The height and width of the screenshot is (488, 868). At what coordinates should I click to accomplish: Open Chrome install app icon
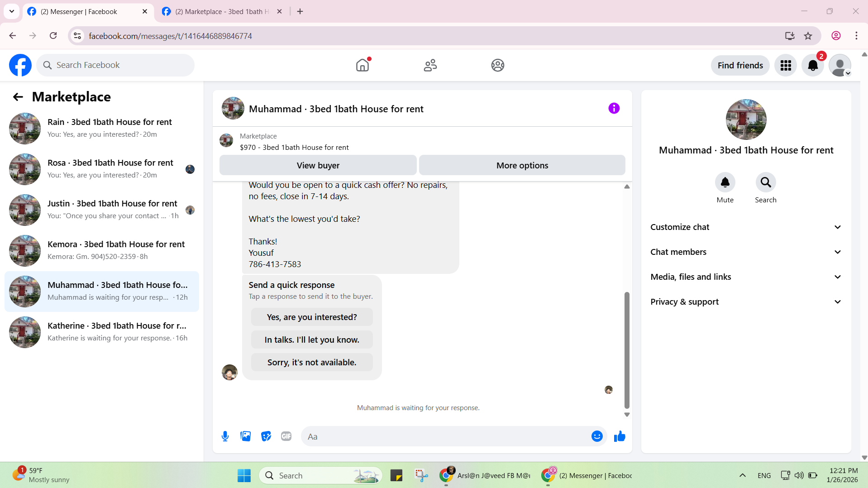pos(790,36)
